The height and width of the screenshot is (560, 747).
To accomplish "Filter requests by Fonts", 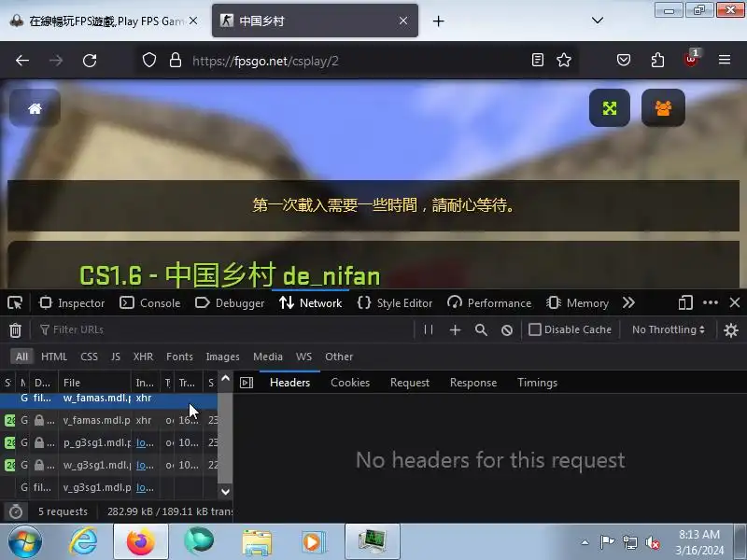I will 179,357.
